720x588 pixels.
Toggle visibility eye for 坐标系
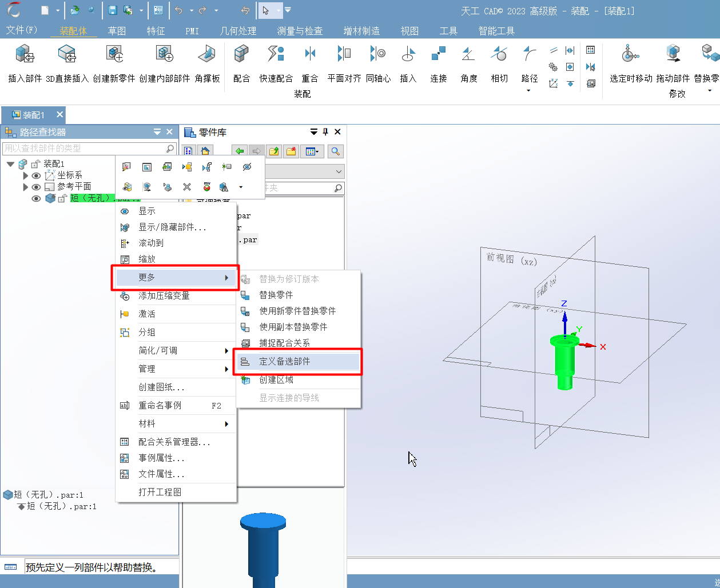36,175
